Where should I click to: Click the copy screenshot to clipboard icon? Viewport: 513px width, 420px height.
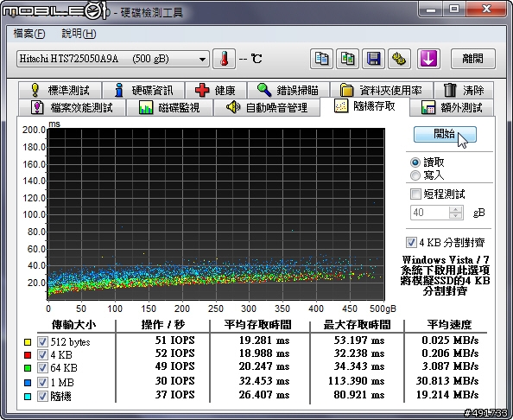[x=347, y=59]
